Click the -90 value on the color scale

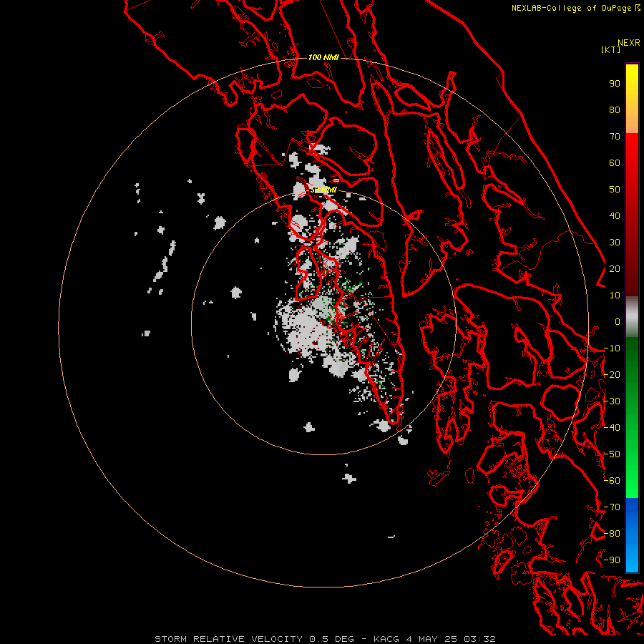coord(612,560)
